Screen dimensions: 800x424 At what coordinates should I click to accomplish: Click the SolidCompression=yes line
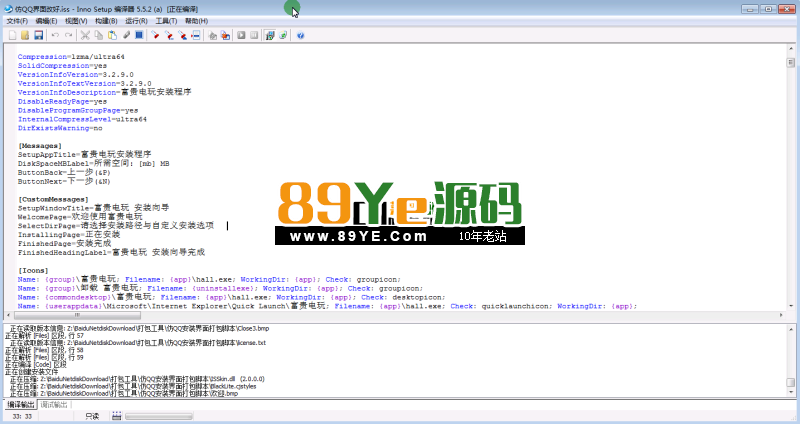62,65
